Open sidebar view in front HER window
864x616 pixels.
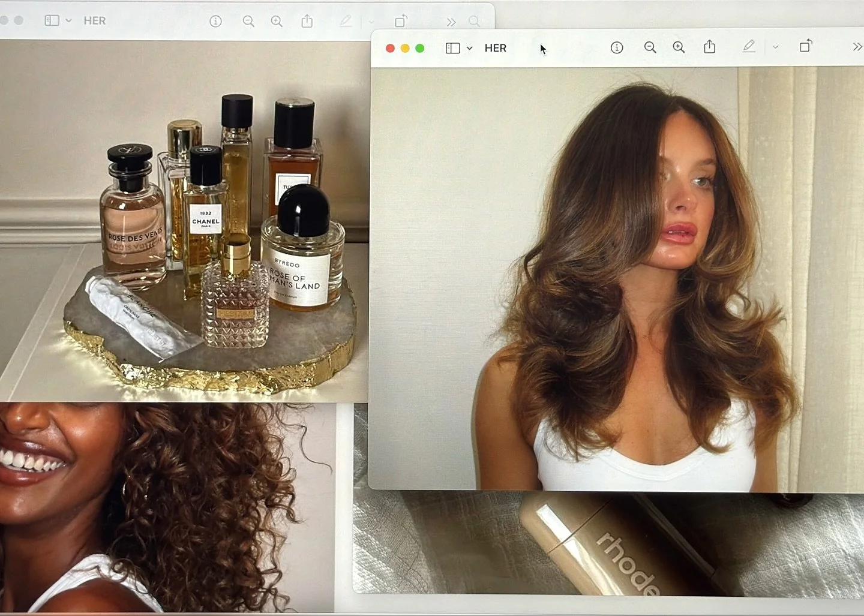[x=453, y=48]
